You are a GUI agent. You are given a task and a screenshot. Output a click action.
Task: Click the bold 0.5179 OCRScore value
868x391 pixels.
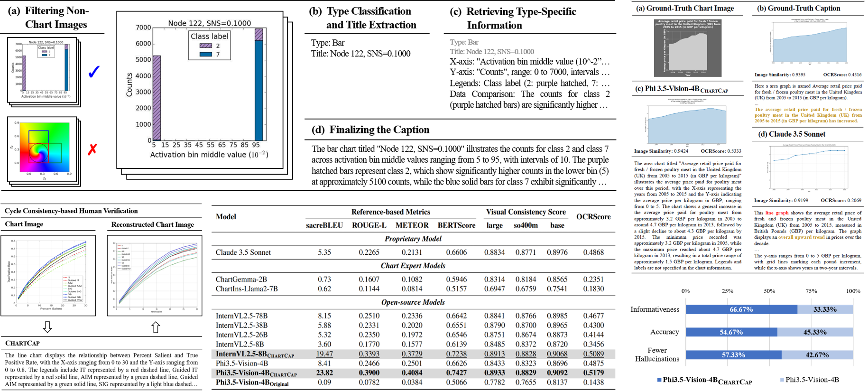click(x=593, y=373)
